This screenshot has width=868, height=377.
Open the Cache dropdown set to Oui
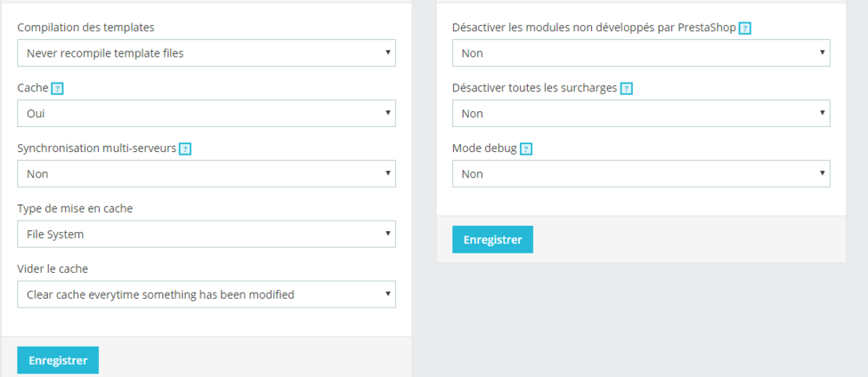click(x=207, y=113)
